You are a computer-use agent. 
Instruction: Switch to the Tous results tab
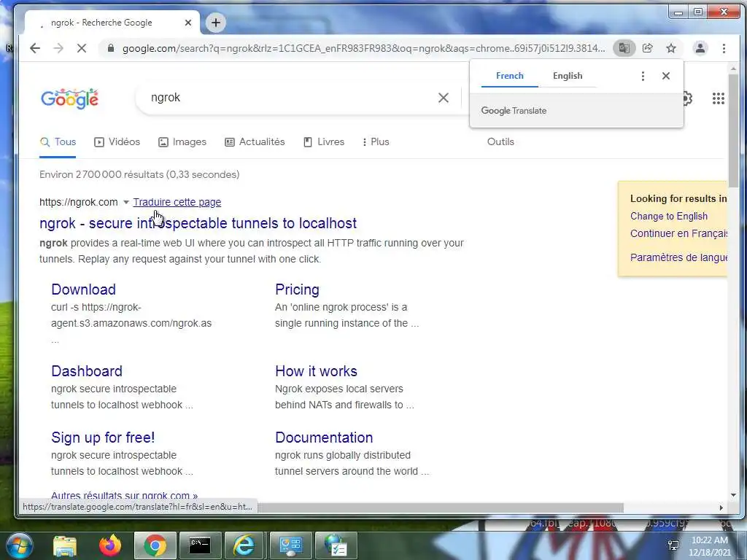pyautogui.click(x=58, y=142)
